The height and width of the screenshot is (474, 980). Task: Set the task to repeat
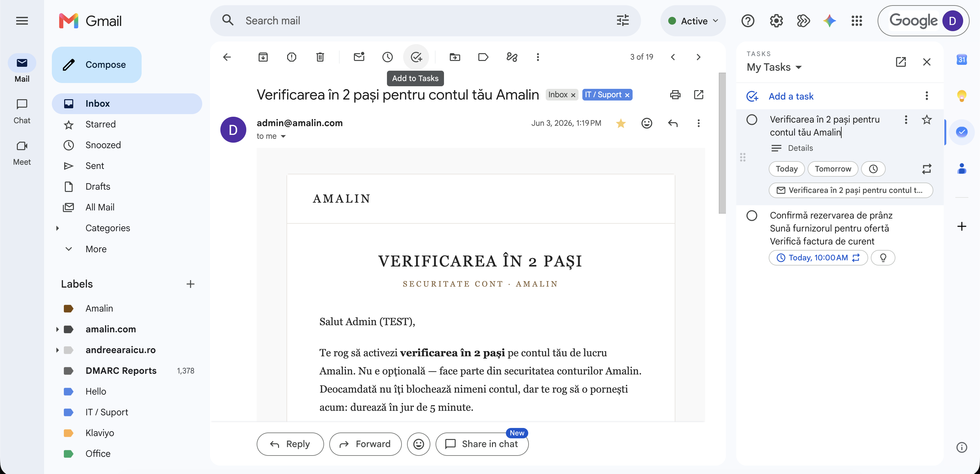pyautogui.click(x=926, y=169)
